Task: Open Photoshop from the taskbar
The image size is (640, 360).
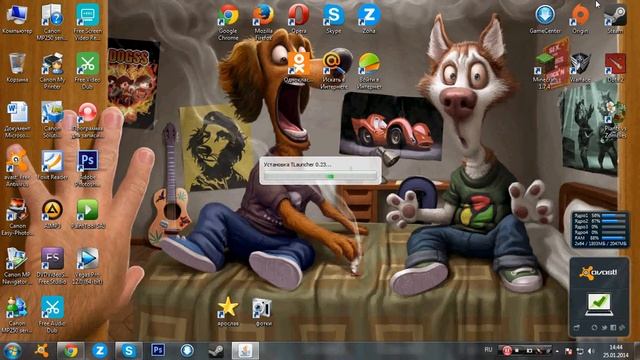Action: point(158,351)
